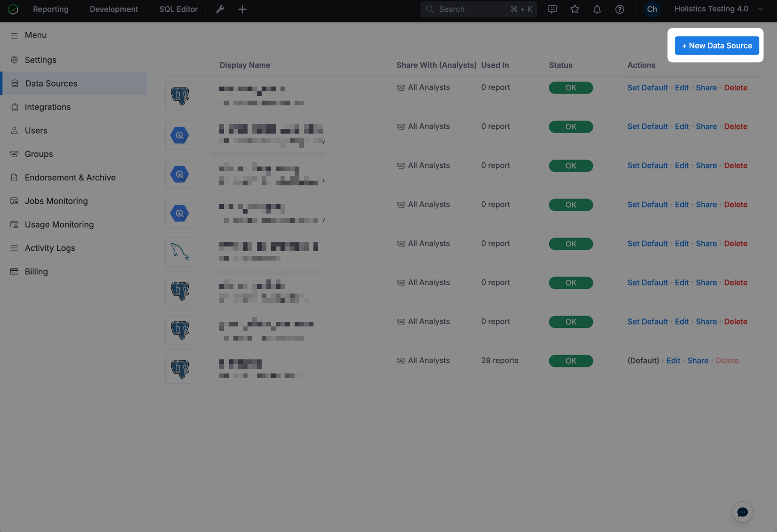Screen dimensions: 777x532
Task: Open the feedback message icon
Action: pyautogui.click(x=553, y=9)
